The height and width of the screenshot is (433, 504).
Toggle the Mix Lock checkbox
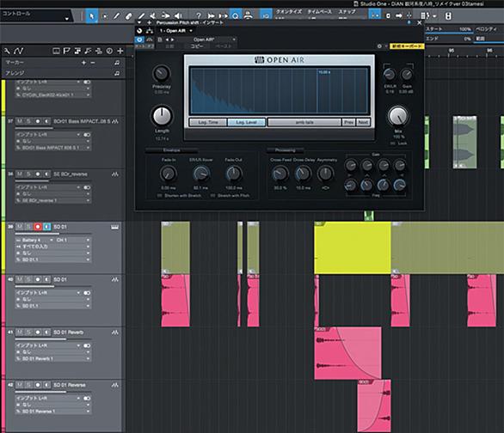[392, 143]
